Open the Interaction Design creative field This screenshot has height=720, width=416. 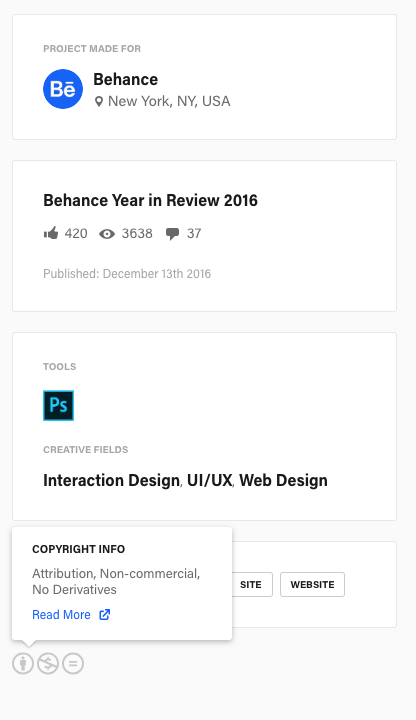[x=112, y=480]
